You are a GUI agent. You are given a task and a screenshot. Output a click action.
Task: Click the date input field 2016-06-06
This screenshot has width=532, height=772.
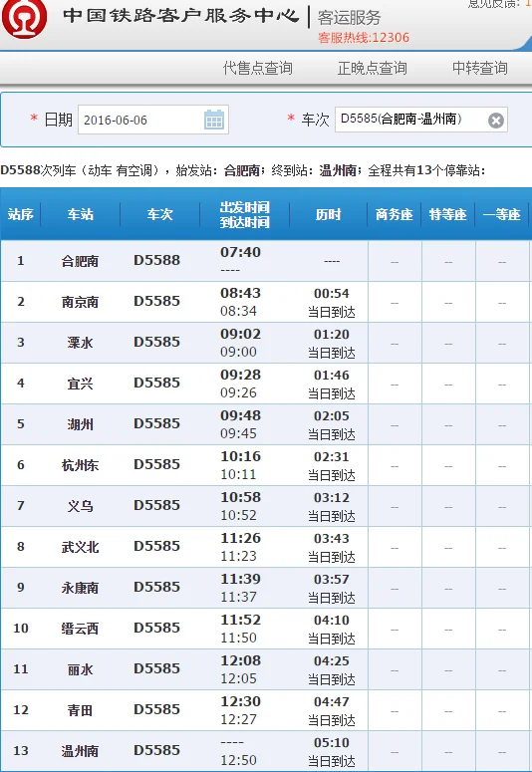pos(153,120)
